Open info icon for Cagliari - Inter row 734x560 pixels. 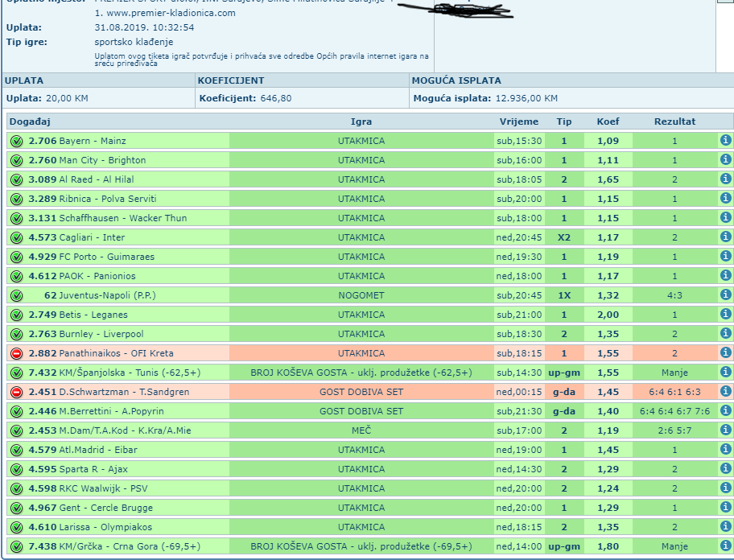[726, 237]
